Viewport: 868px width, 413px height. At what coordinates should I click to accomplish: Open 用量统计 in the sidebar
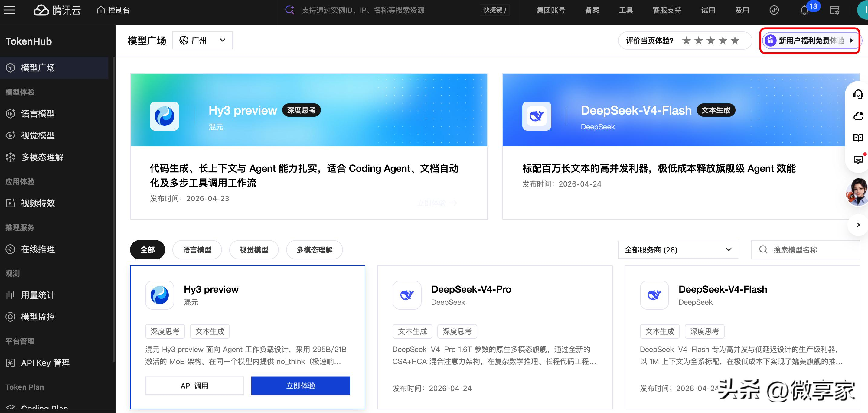(x=38, y=295)
